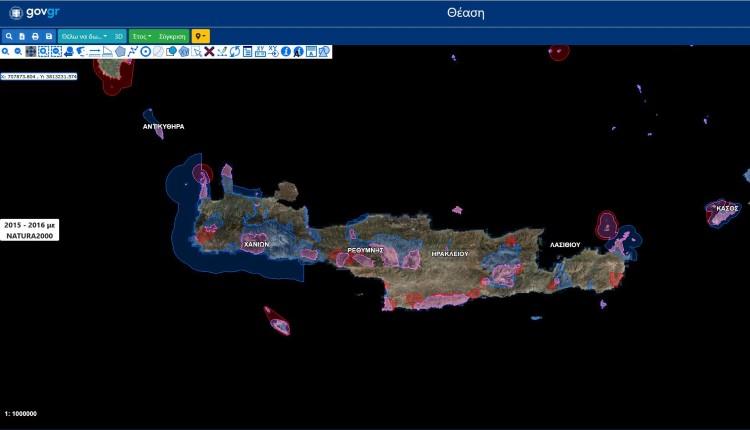Select the zoom in tool

[5, 51]
